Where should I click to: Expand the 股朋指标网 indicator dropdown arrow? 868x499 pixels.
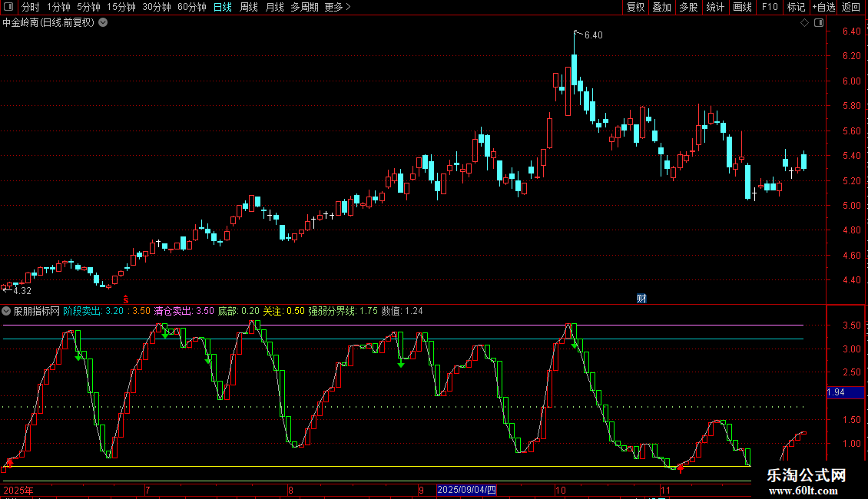[x=7, y=312]
